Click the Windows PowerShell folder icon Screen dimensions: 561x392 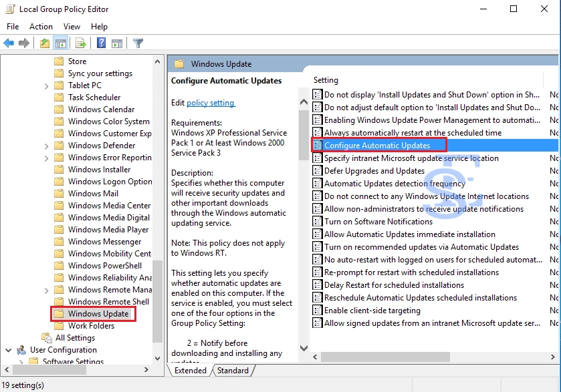(x=59, y=266)
